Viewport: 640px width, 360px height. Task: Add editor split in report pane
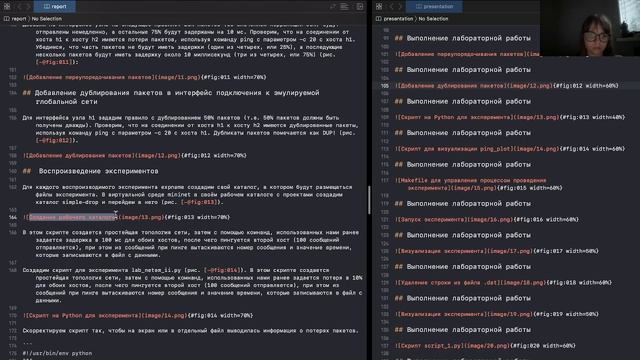[360, 6]
